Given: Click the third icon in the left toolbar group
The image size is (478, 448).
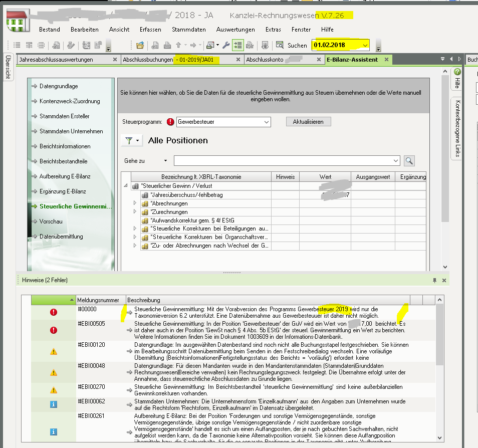Looking at the screenshot, I should [41, 45].
